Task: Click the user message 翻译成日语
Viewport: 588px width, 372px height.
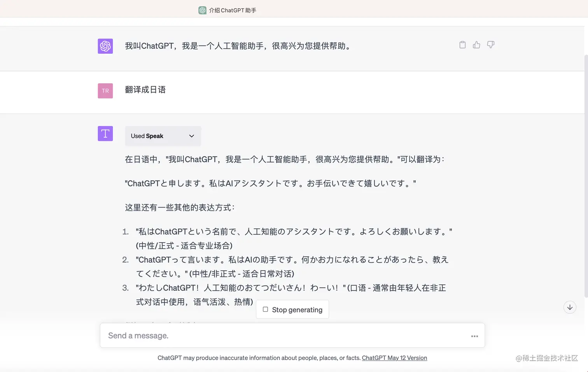Action: coord(145,90)
